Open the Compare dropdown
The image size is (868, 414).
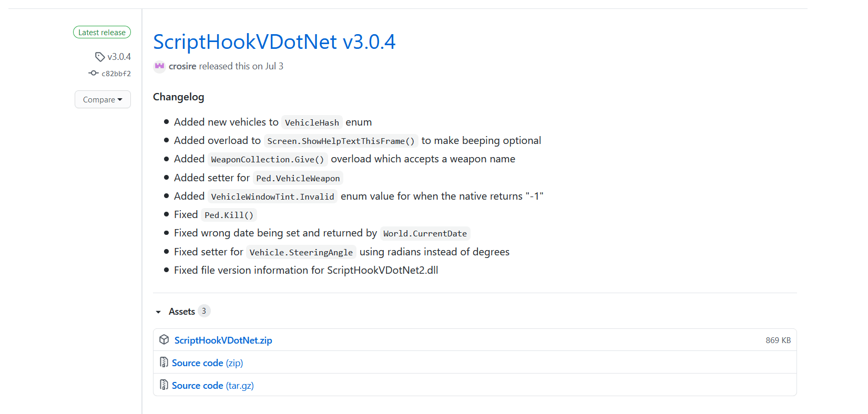103,99
